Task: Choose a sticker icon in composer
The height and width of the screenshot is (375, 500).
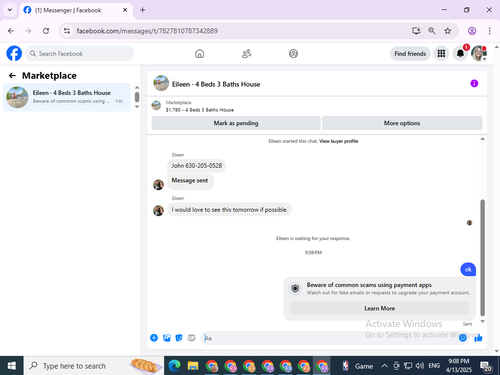Action: 179,338
